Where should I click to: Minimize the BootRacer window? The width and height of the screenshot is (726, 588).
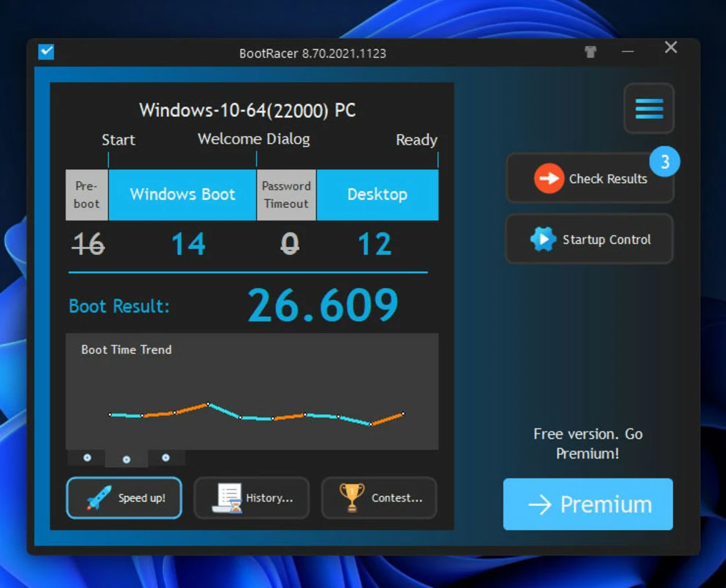point(627,51)
